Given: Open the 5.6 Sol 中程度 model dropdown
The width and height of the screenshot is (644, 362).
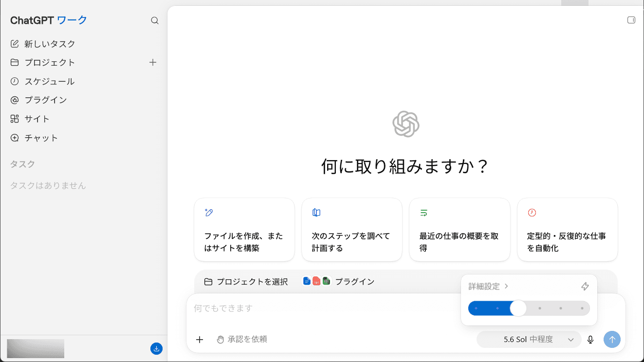Looking at the screenshot, I should (x=529, y=340).
